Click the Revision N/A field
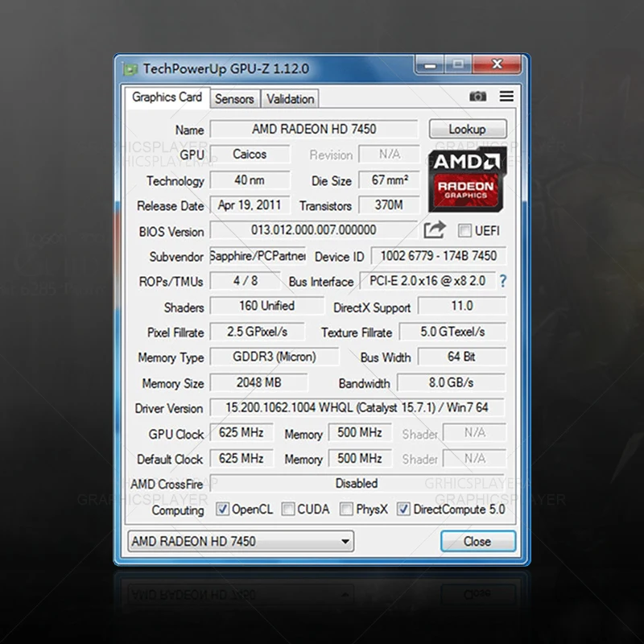The height and width of the screenshot is (644, 644). (390, 154)
